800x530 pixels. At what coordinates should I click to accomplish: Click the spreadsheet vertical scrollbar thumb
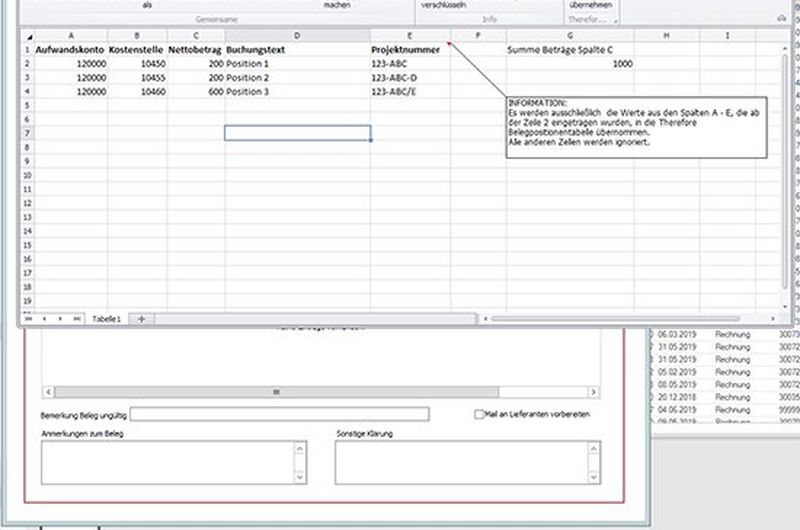coord(785,171)
